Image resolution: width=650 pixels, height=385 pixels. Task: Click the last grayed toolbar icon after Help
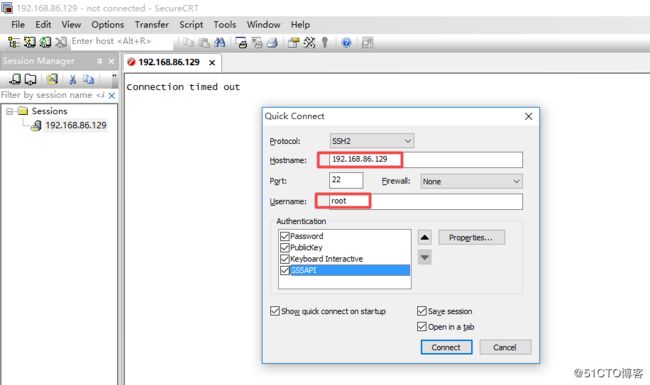367,43
